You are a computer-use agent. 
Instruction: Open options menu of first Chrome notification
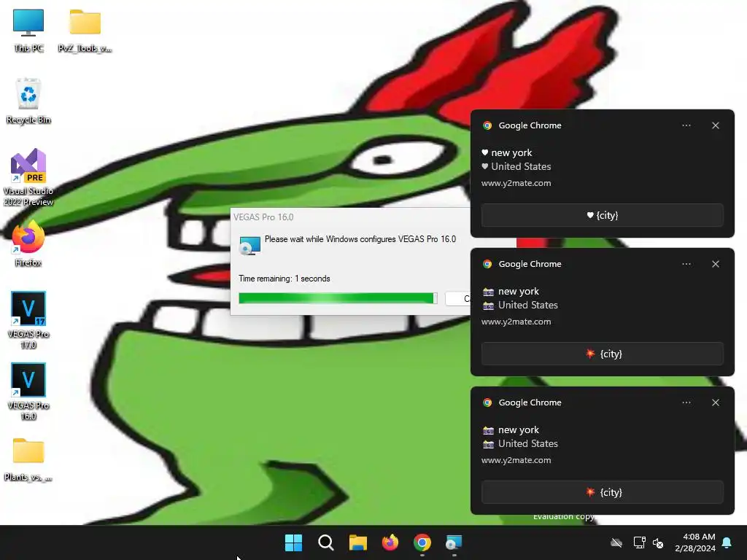click(686, 125)
